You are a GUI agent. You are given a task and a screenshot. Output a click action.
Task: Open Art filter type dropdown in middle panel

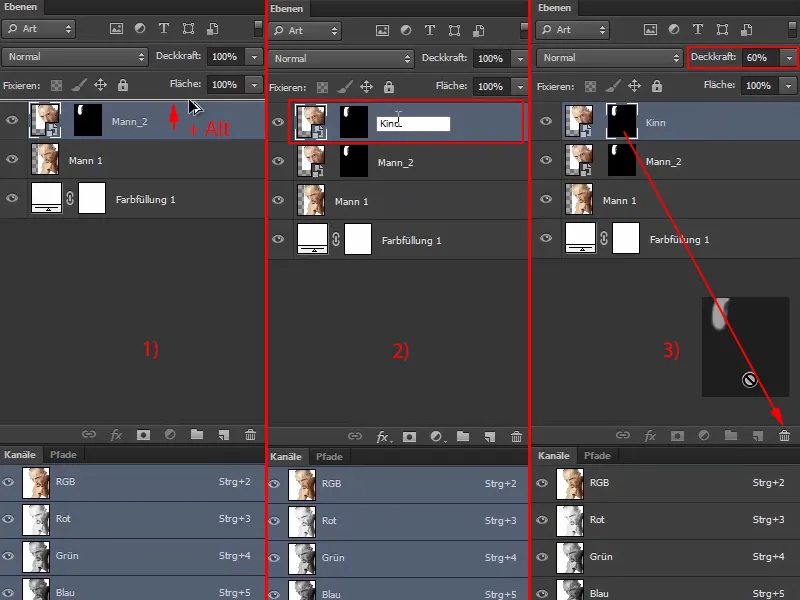tap(305, 31)
